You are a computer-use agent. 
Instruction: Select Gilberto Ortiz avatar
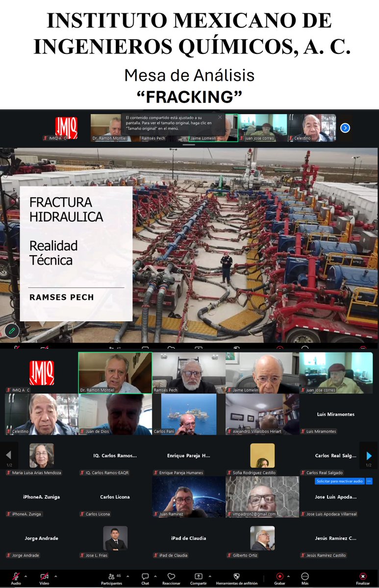pyautogui.click(x=262, y=539)
